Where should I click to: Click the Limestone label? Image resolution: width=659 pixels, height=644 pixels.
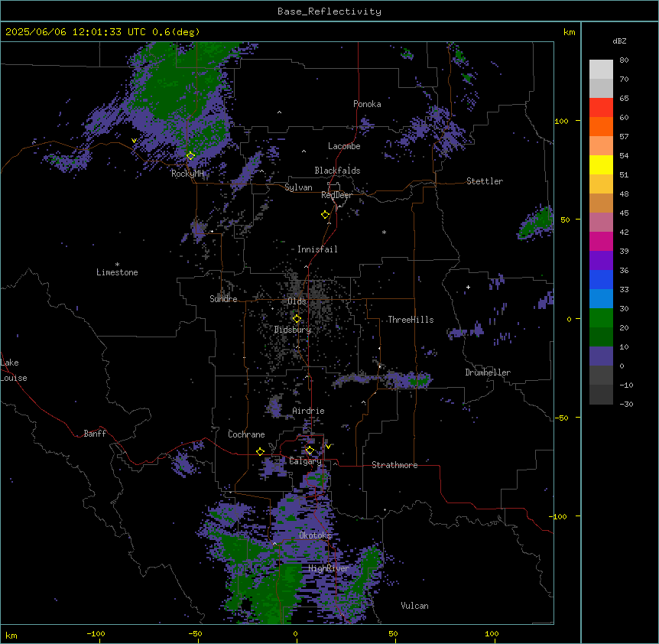click(117, 272)
